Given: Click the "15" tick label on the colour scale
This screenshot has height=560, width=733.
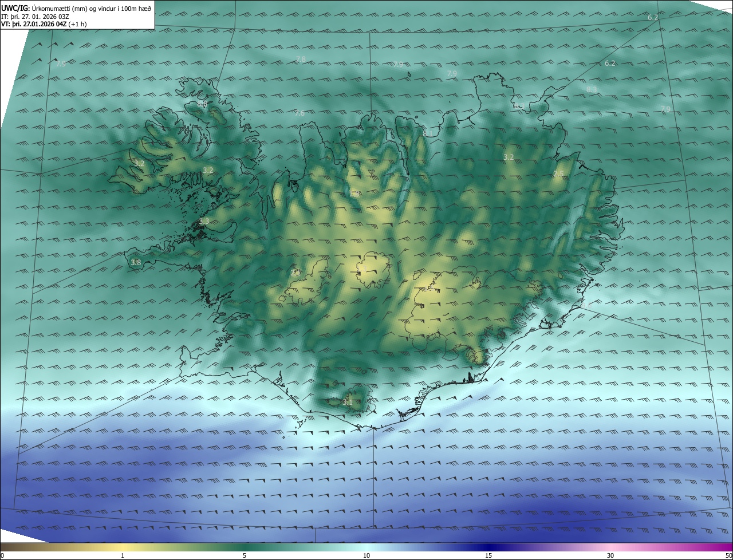Looking at the screenshot, I should (x=488, y=555).
